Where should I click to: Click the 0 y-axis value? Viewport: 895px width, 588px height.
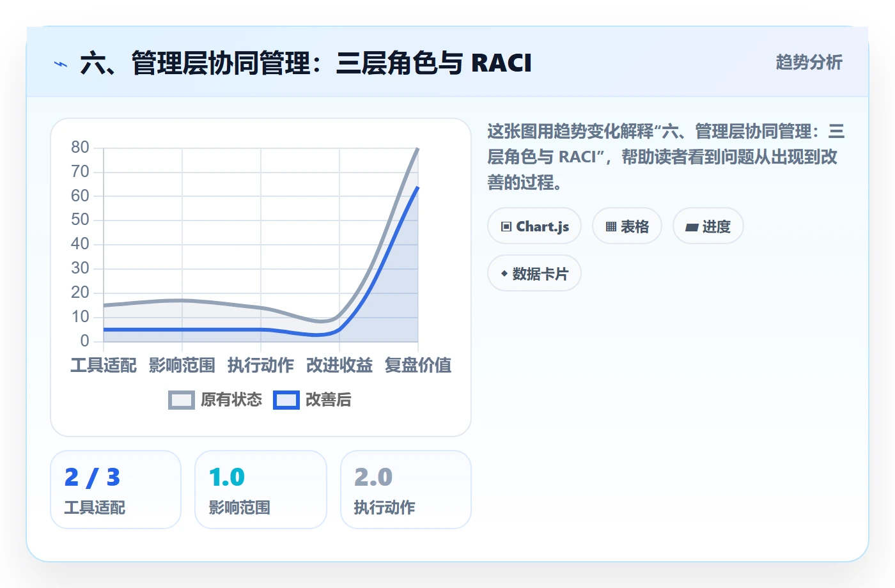(84, 341)
